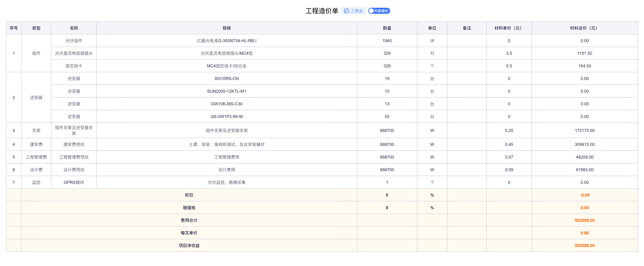This screenshot has height=266, width=644.
Task: Click total price 172175.00 cell
Action: tap(585, 130)
